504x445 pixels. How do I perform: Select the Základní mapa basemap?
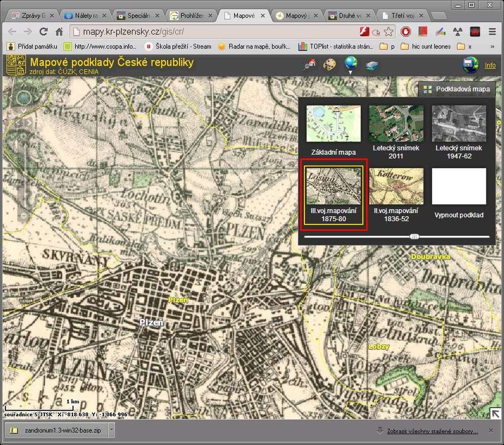click(333, 124)
